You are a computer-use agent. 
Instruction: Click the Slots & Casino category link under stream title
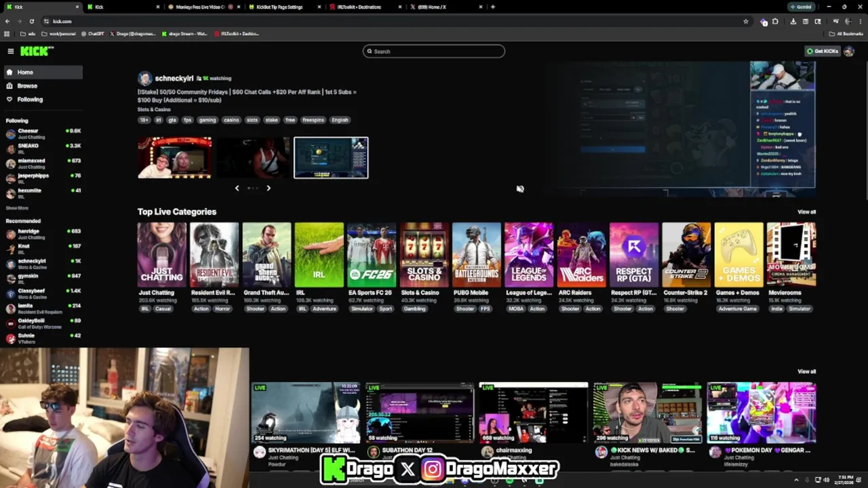click(154, 109)
